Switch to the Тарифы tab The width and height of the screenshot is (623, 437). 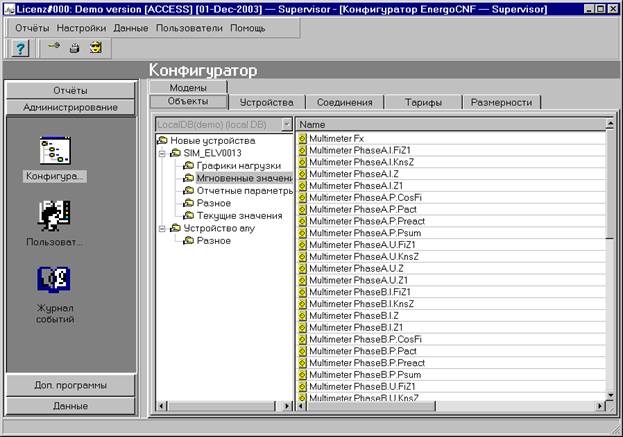click(423, 102)
